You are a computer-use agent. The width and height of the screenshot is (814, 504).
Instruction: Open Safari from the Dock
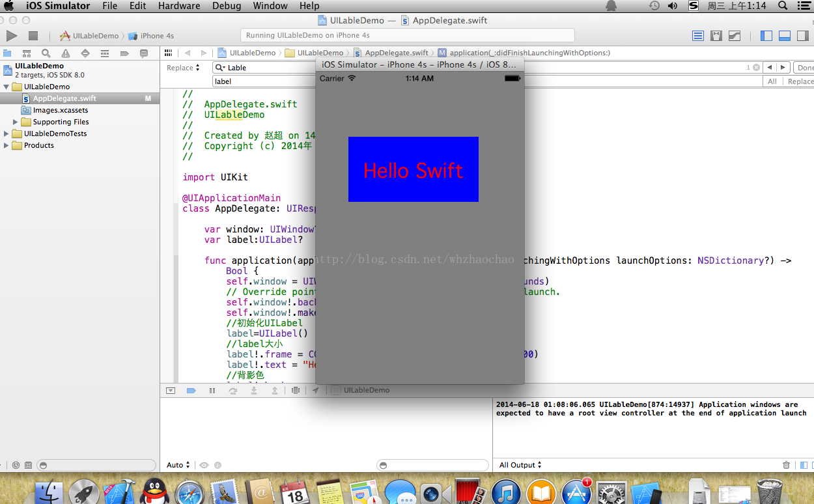tap(189, 493)
